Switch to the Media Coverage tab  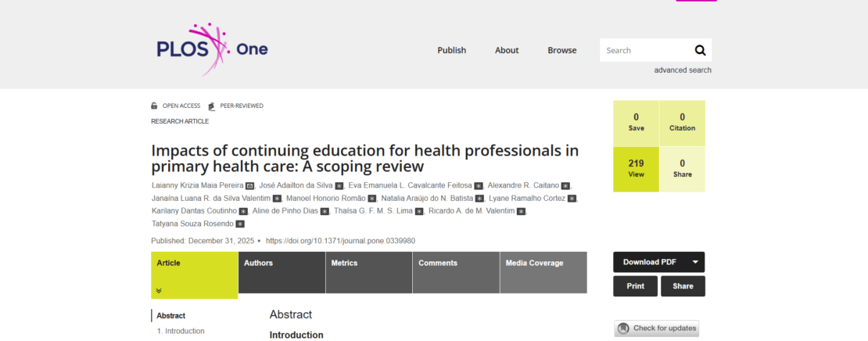click(534, 264)
